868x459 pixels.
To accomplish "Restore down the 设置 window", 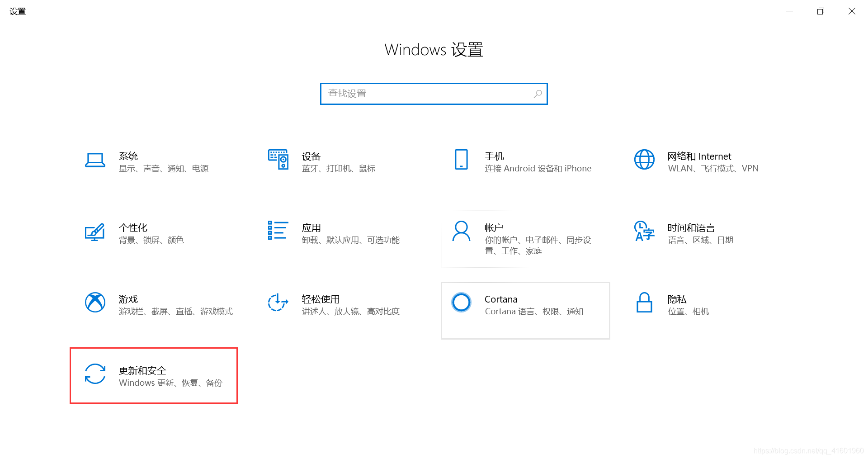I will 821,11.
